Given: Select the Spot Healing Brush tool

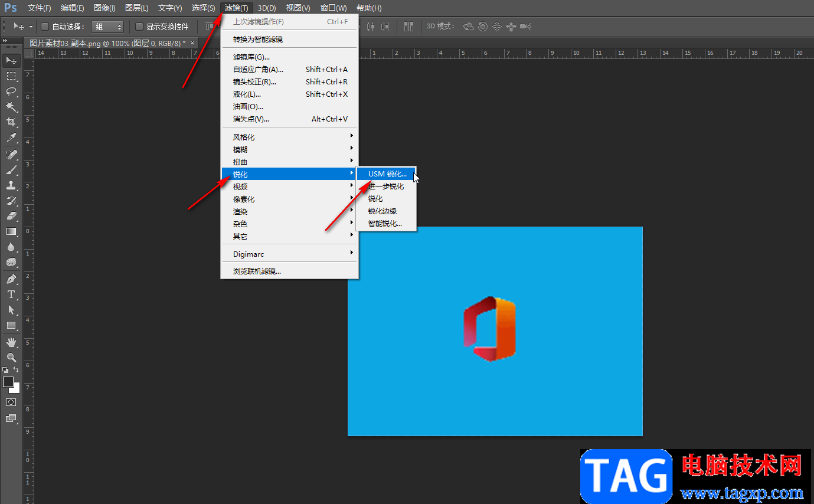Looking at the screenshot, I should tap(11, 155).
